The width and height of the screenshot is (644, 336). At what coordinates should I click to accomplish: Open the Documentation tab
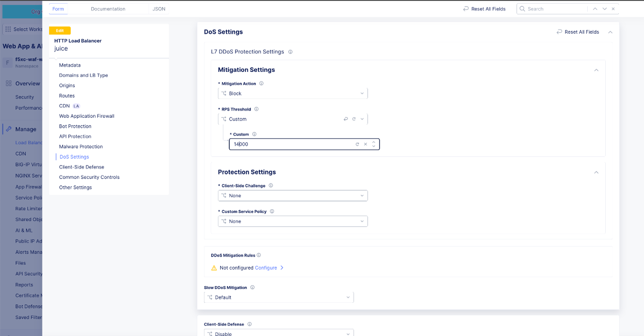pos(108,9)
